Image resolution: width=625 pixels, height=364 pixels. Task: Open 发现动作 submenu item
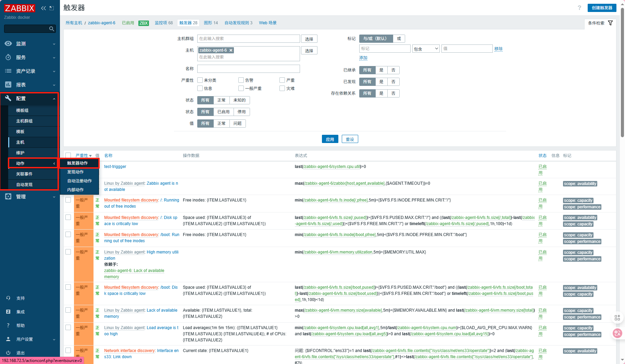(75, 172)
